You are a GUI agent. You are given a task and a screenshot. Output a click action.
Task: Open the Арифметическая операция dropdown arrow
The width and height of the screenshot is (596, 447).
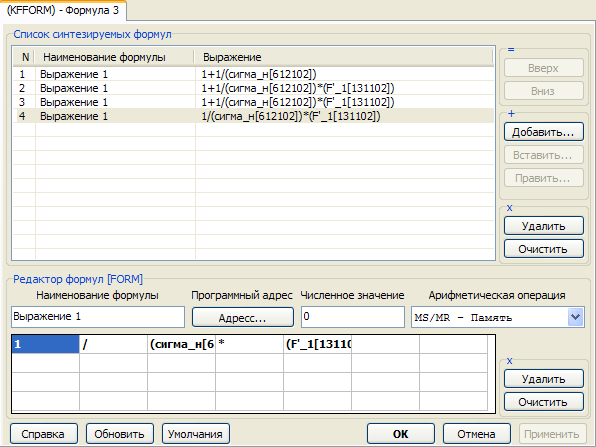[x=575, y=317]
